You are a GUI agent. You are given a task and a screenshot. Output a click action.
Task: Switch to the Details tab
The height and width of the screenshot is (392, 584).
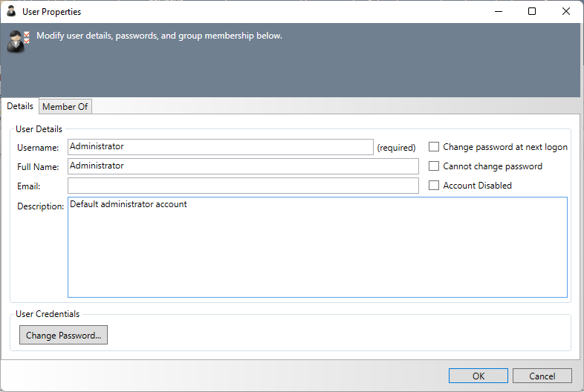click(x=20, y=106)
